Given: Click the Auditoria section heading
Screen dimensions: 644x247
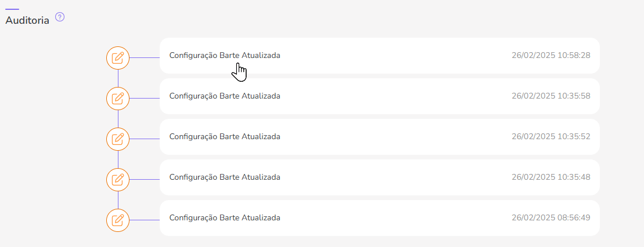Looking at the screenshot, I should (27, 20).
